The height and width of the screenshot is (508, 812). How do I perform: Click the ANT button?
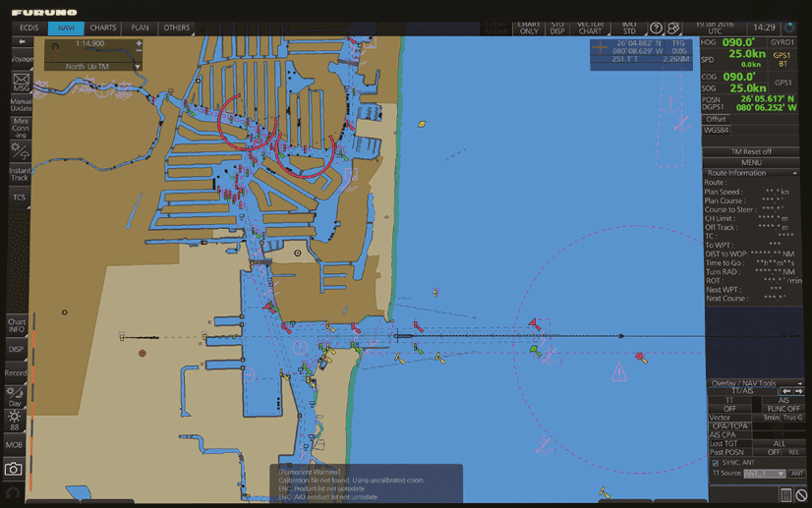tap(796, 474)
